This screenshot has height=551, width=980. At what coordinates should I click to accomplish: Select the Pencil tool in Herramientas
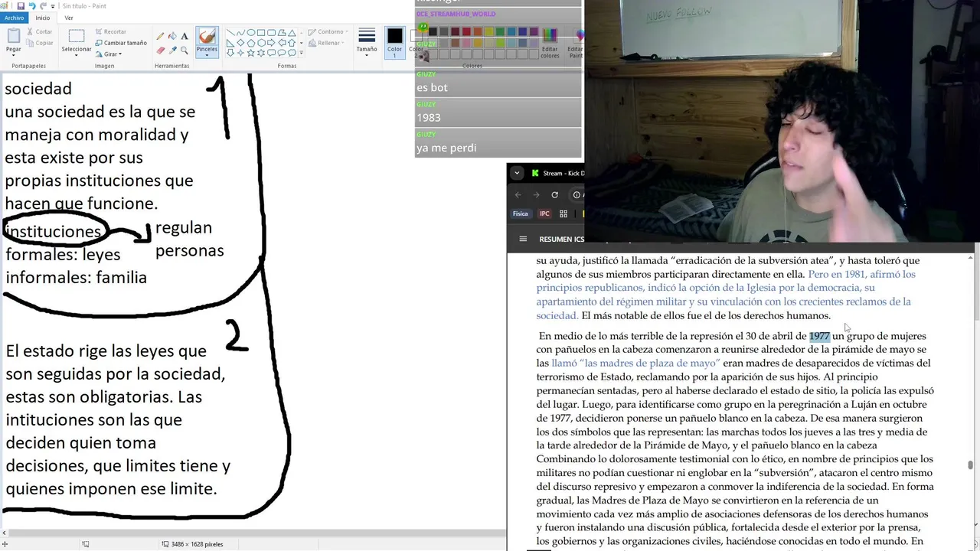(x=160, y=36)
